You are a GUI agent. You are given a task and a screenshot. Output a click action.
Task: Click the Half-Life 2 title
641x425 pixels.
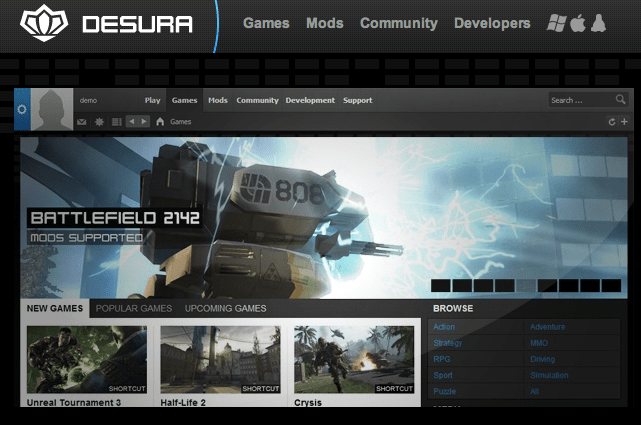(183, 403)
